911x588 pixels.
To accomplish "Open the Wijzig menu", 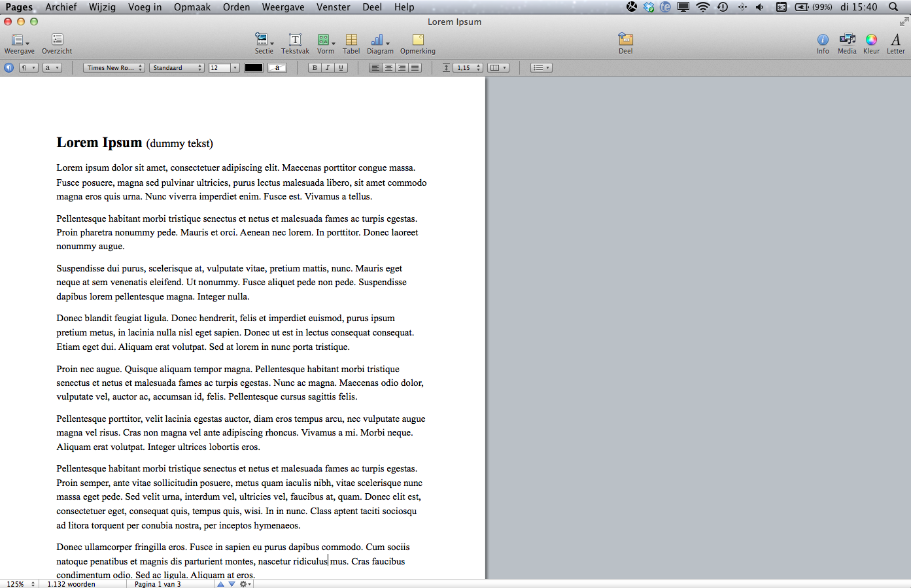I will coord(102,7).
